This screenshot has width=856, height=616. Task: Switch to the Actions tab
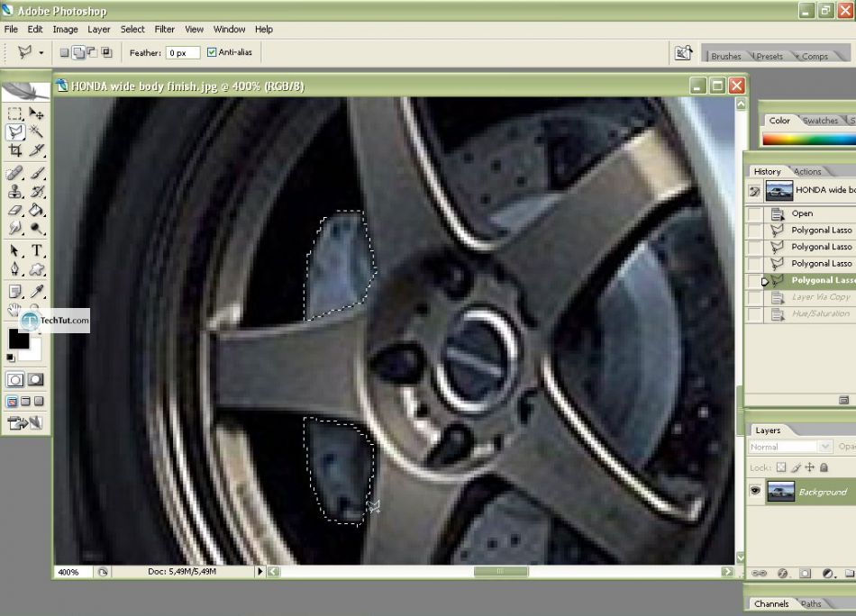tap(806, 171)
